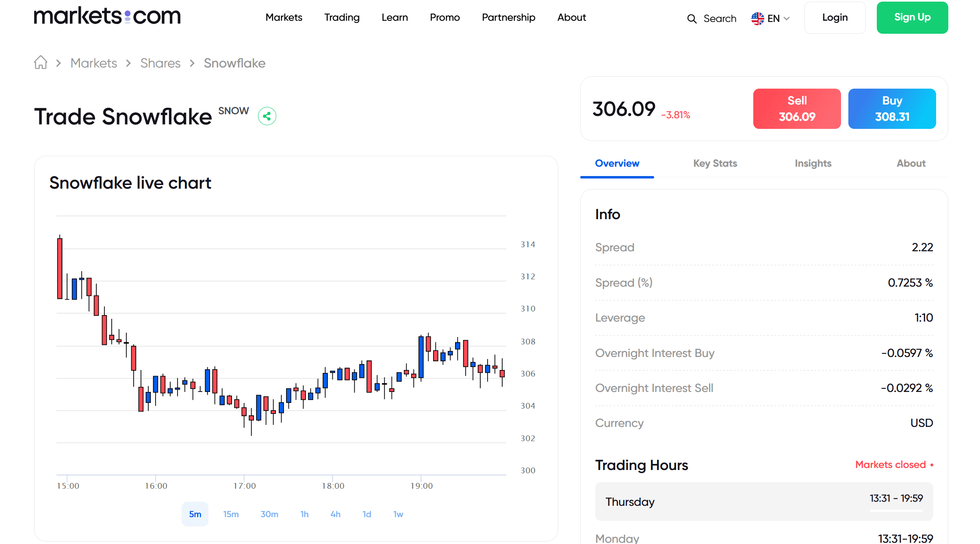Switch to the Overview tab
The width and height of the screenshot is (980, 544).
tap(617, 163)
